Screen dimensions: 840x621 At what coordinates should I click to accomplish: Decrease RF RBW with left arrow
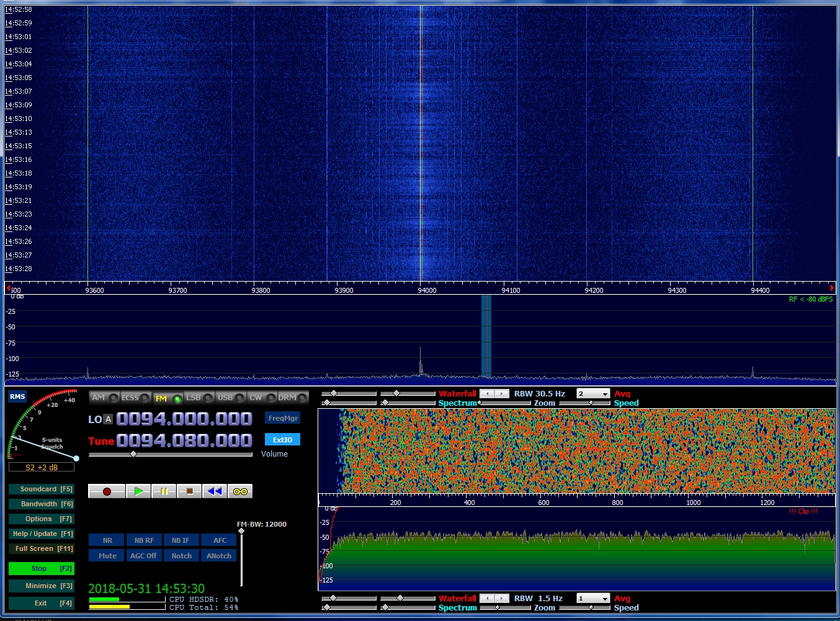pos(488,394)
